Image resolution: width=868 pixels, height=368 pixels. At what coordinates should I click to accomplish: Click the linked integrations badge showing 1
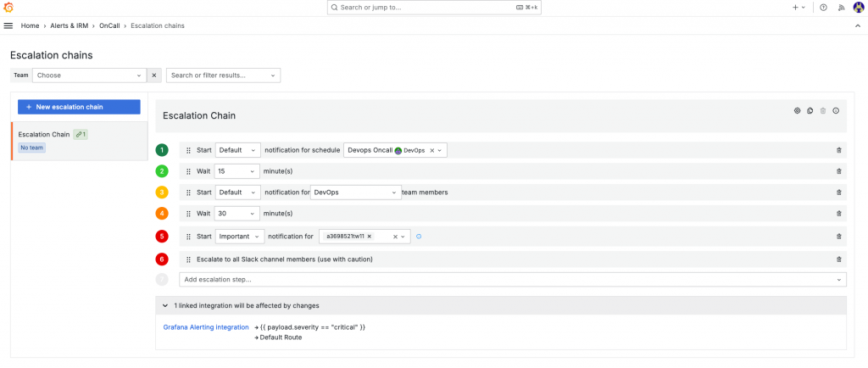pyautogui.click(x=81, y=135)
